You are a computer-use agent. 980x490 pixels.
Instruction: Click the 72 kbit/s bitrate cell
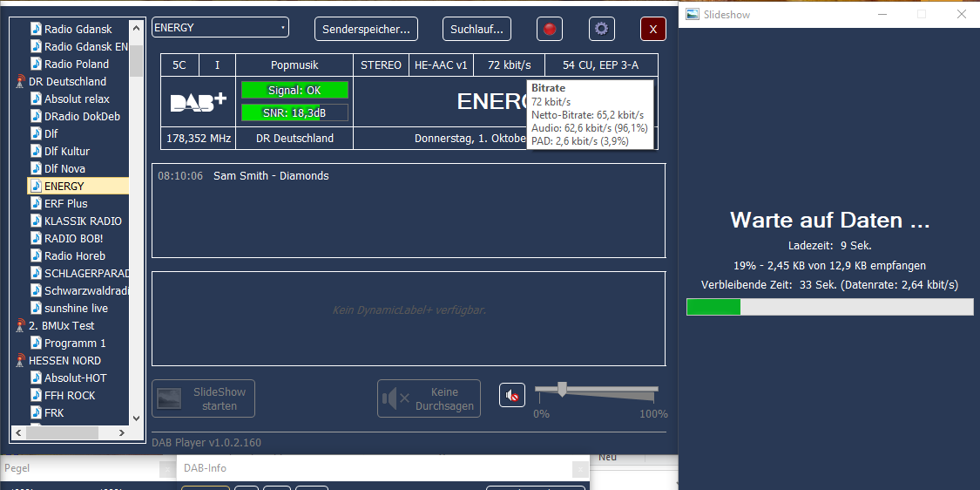coord(509,65)
